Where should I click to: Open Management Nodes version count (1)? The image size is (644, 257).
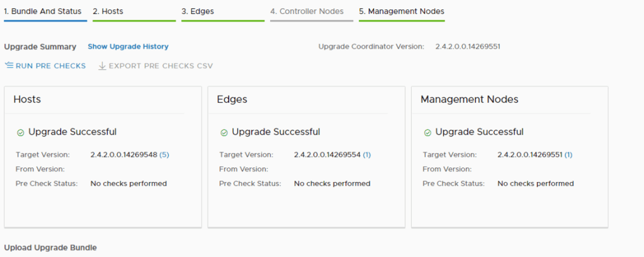[x=568, y=154]
